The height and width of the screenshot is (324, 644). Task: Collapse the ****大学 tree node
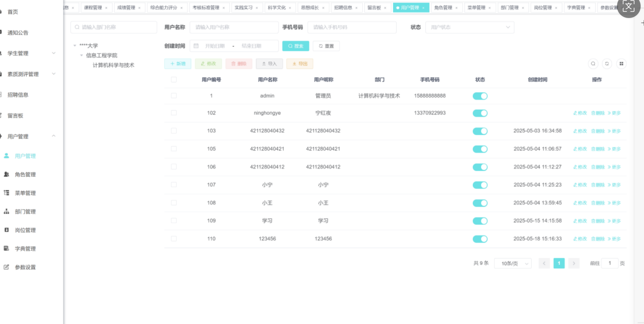coord(75,46)
